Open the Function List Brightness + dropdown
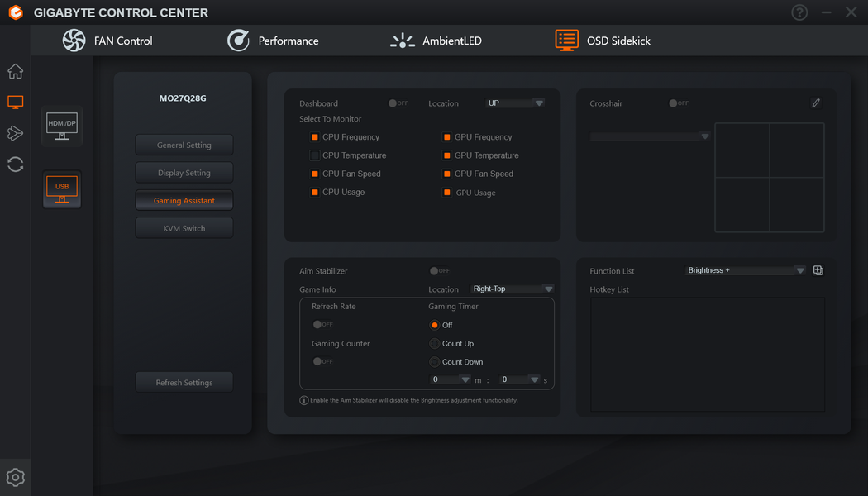This screenshot has height=496, width=868. point(745,270)
